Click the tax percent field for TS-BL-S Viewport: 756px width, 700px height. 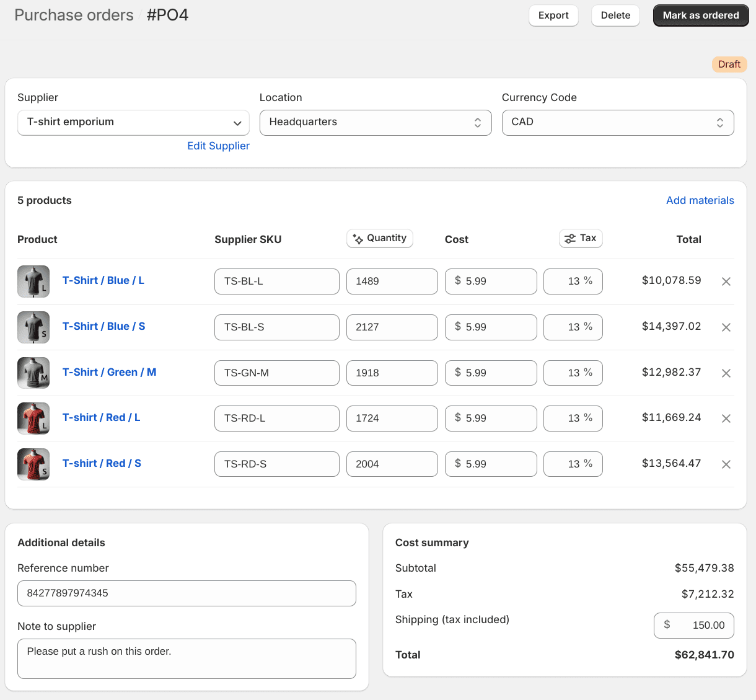[573, 327]
